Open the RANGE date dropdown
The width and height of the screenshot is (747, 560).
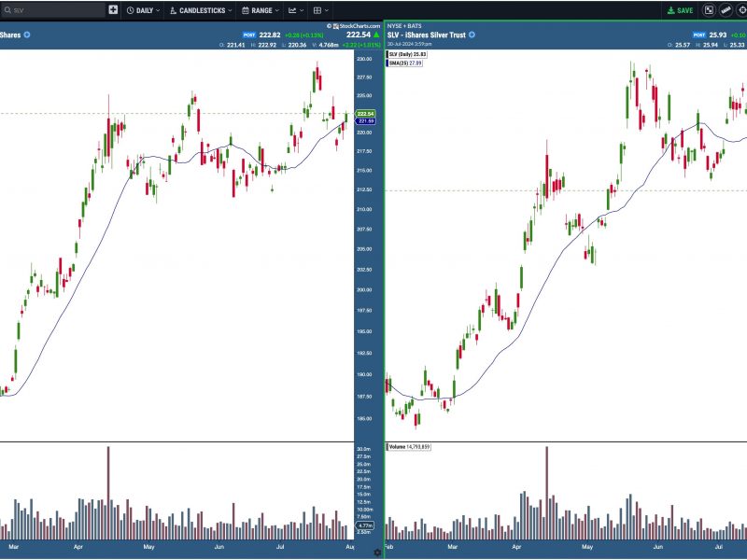pyautogui.click(x=261, y=10)
